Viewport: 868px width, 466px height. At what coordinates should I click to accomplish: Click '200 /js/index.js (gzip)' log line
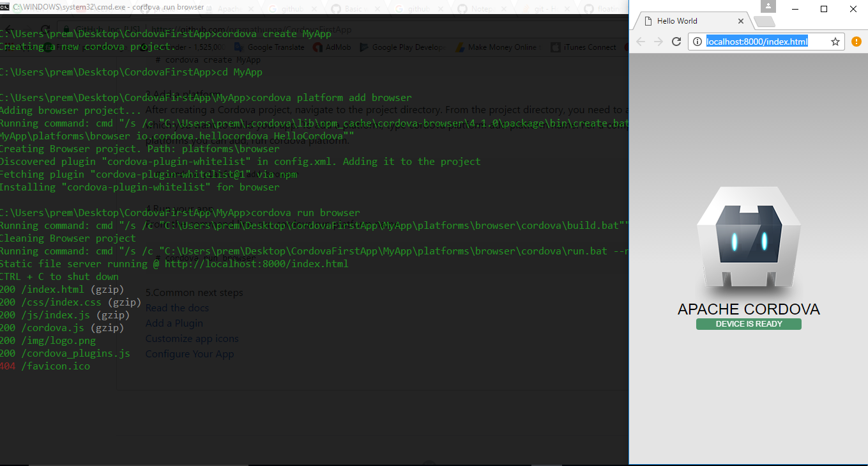pyautogui.click(x=65, y=315)
